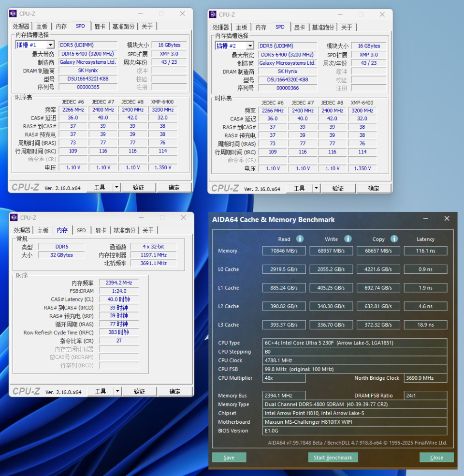Click Close button at AIDA64 bottom
Image resolution: width=464 pixels, height=476 pixels.
(x=436, y=457)
